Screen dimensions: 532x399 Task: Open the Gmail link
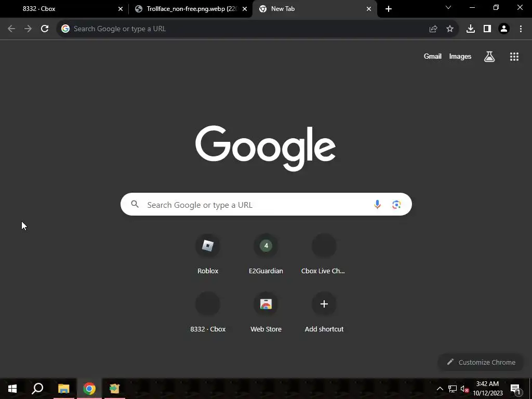(433, 57)
